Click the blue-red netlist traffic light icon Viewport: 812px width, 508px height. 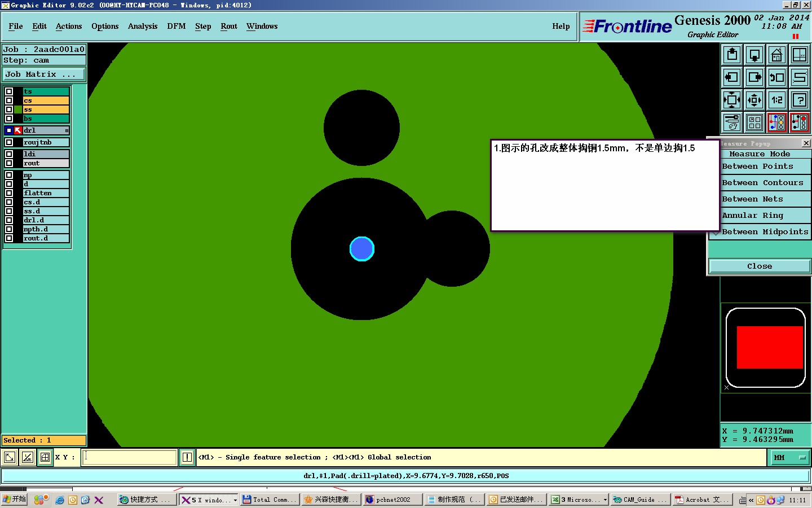pyautogui.click(x=777, y=122)
